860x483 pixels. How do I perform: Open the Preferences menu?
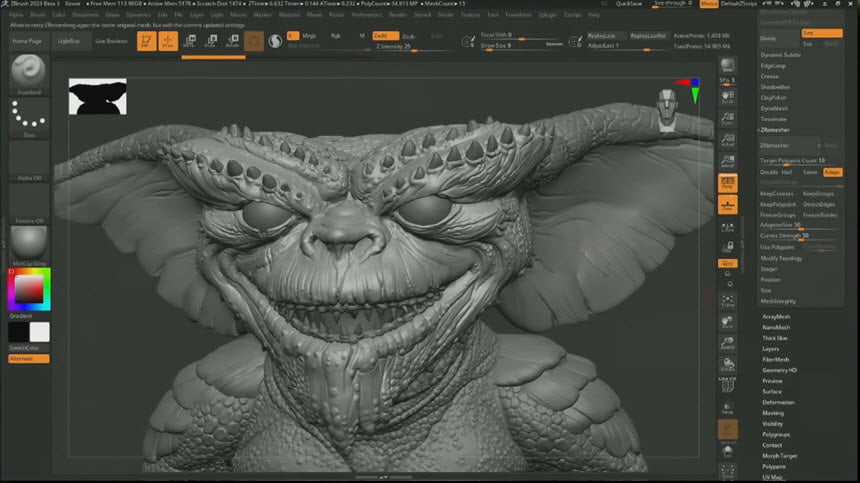pos(366,15)
